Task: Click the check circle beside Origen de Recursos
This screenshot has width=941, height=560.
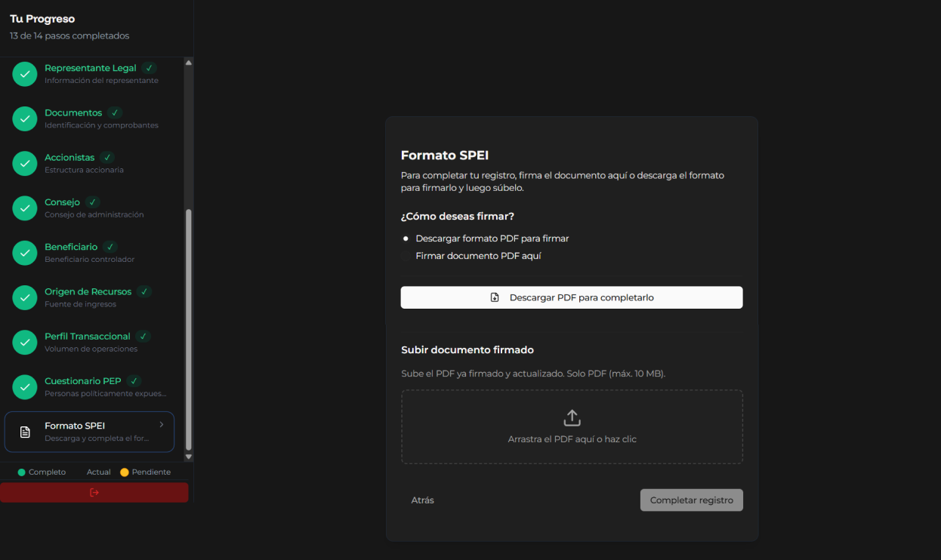Action: 25,297
